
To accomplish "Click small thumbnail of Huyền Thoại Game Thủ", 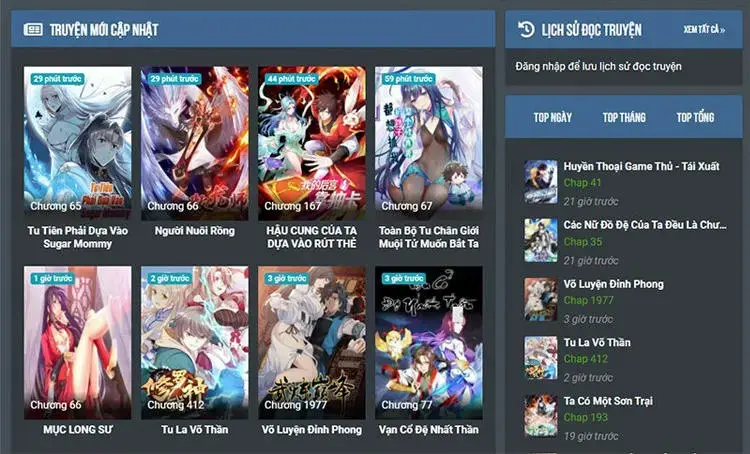I will [x=540, y=182].
